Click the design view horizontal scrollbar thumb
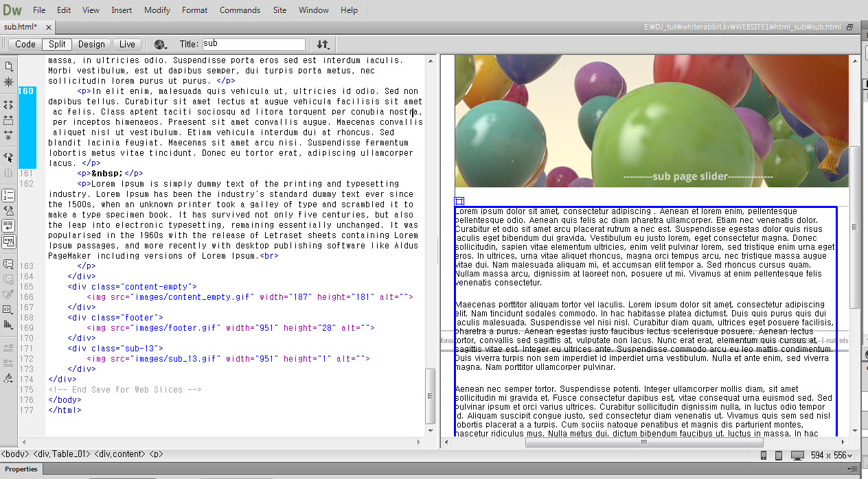The width and height of the screenshot is (868, 479). (x=643, y=442)
